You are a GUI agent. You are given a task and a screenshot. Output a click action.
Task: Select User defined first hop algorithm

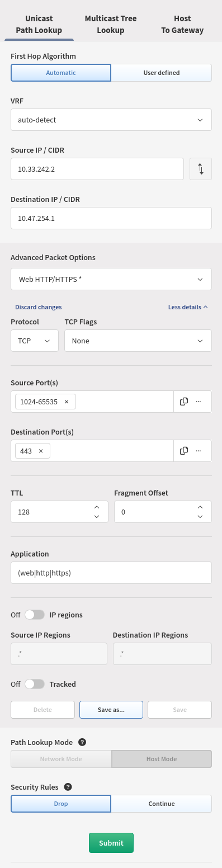[x=162, y=73]
